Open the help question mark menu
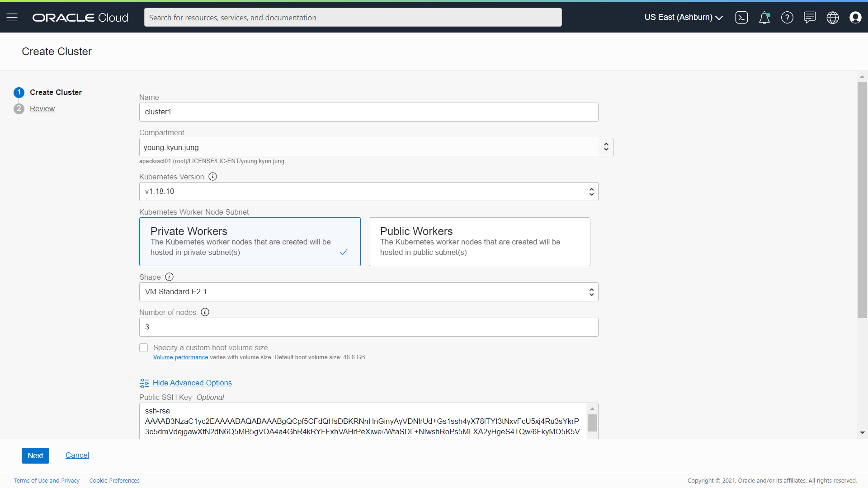Image resolution: width=868 pixels, height=488 pixels. (787, 17)
